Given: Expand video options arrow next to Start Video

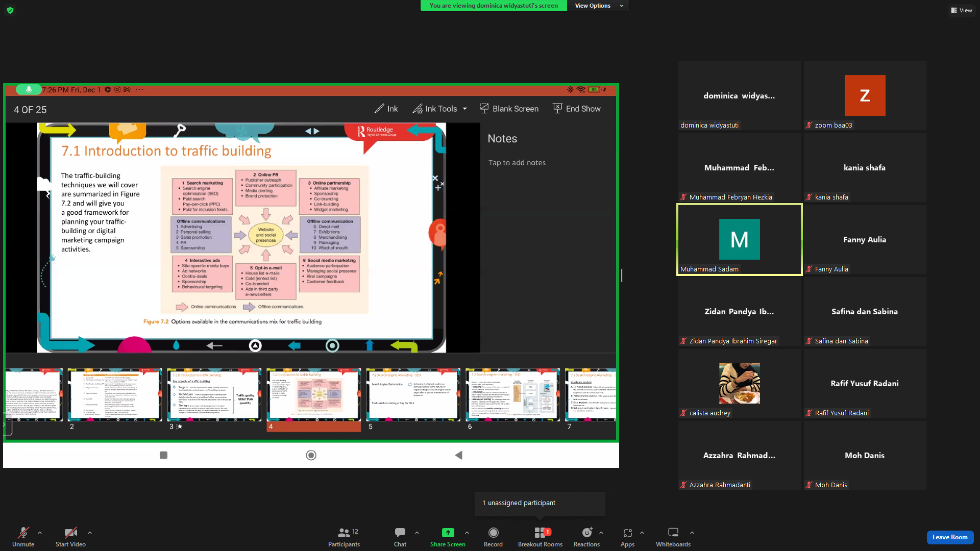Looking at the screenshot, I should click(90, 533).
